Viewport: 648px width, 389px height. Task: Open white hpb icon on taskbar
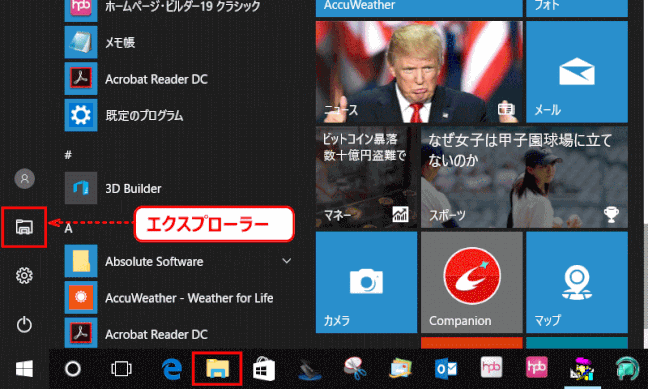[x=491, y=367]
